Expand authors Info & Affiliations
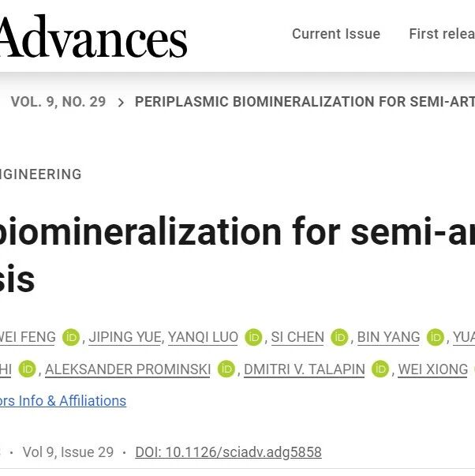Image resolution: width=475 pixels, height=476 pixels. 63,401
